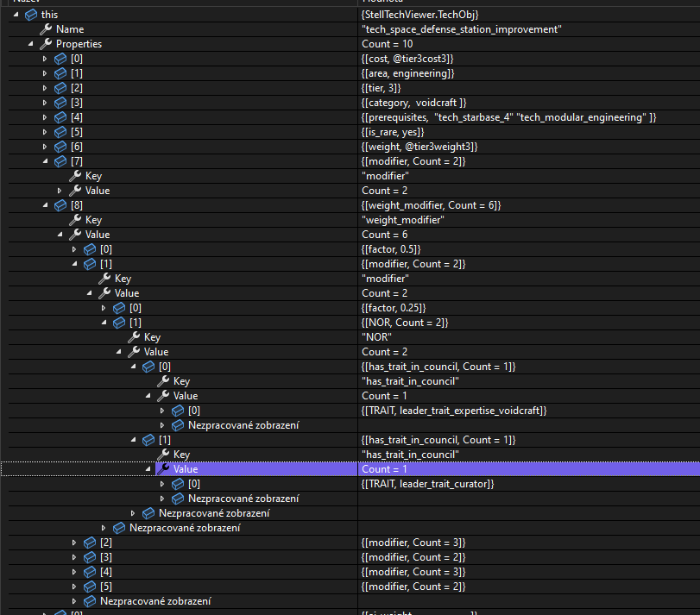Click the cube icon of the prerequisites row
Viewport: 700px width, 615px height.
(60, 117)
